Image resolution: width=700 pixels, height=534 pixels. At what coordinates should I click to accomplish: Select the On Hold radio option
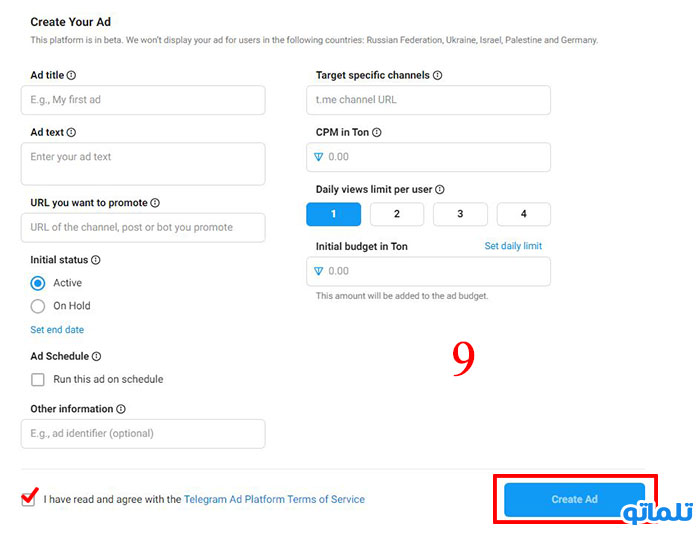38,306
